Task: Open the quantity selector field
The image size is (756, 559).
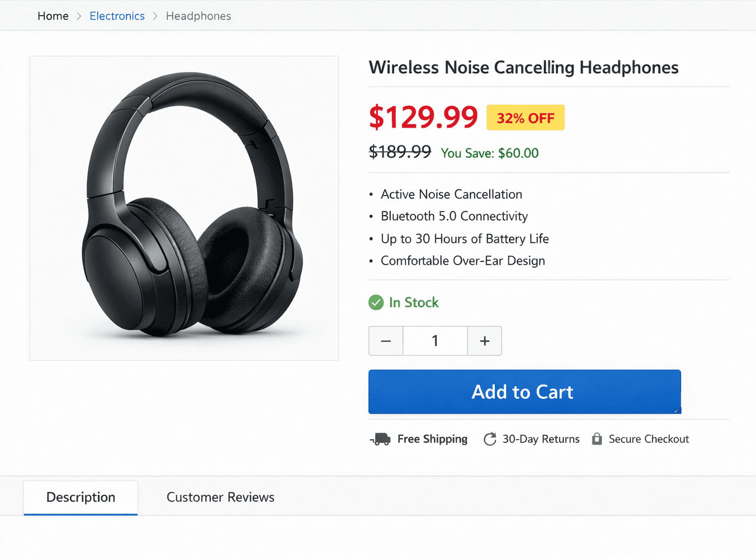Action: 435,340
